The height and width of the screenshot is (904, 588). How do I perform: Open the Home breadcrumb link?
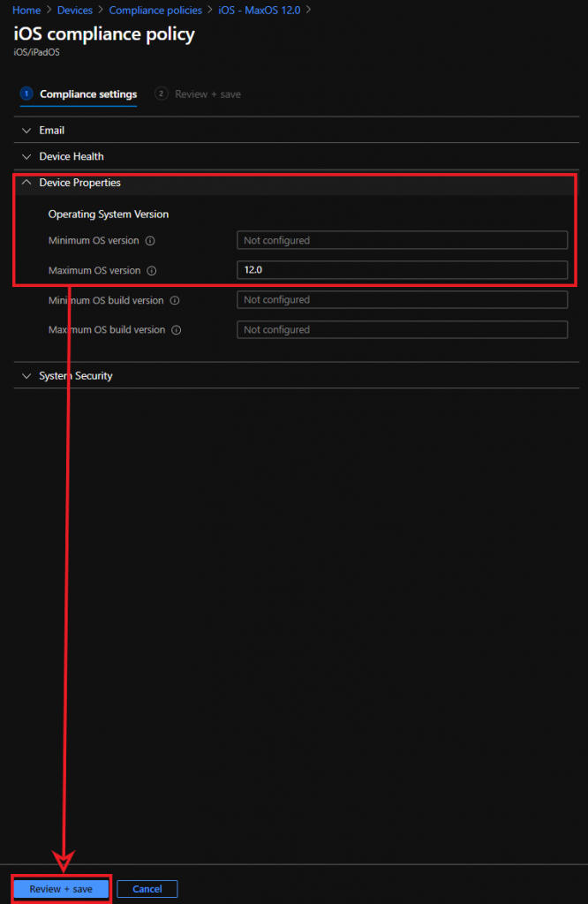pos(26,10)
